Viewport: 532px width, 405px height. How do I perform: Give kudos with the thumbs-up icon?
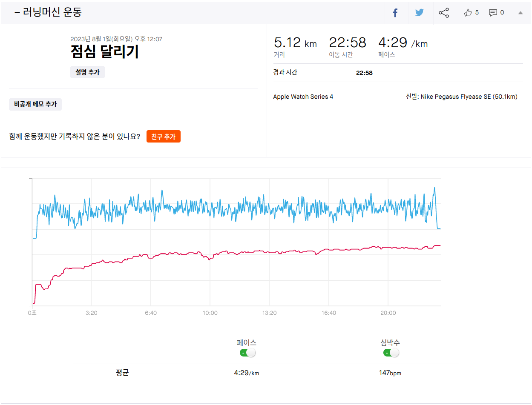point(469,13)
